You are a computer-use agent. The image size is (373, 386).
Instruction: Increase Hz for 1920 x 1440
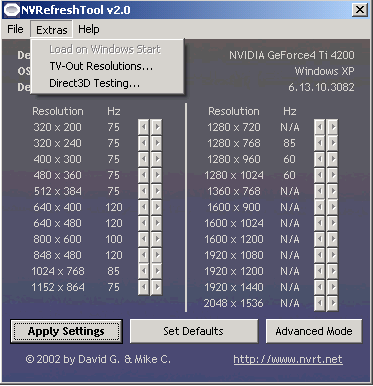332,287
